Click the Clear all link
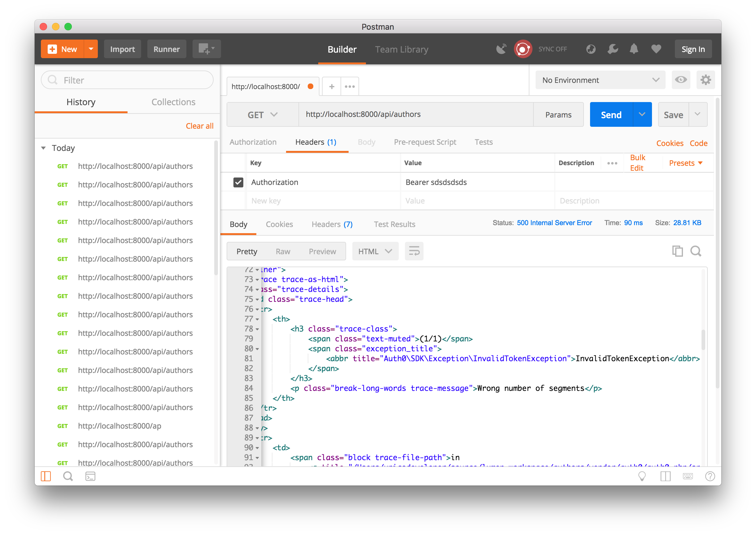756x535 pixels. pos(199,126)
